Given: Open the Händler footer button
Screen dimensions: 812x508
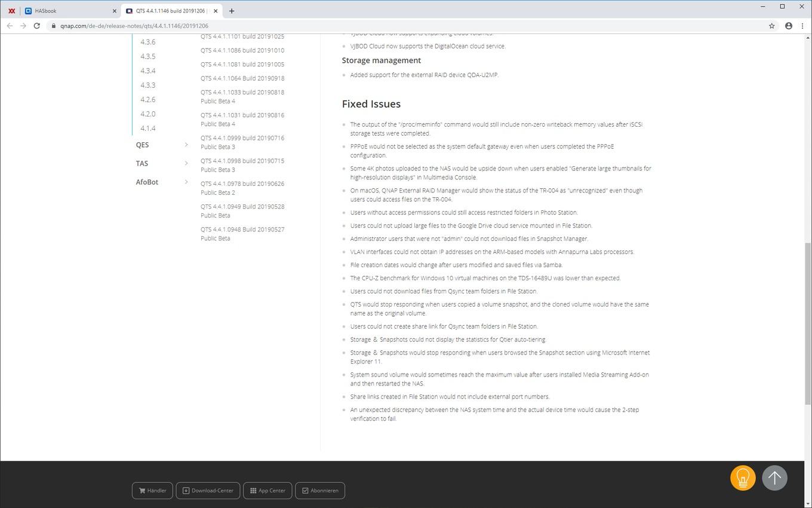Looking at the screenshot, I should [152, 491].
